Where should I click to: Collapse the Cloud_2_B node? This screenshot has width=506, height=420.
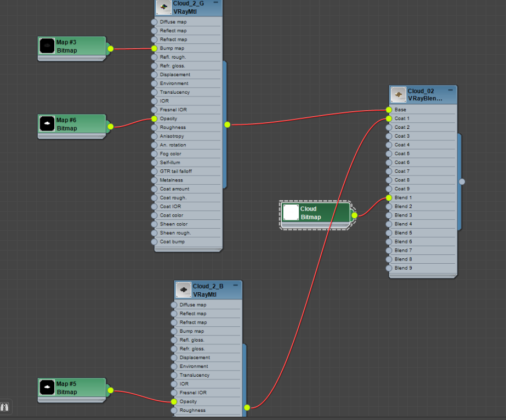click(x=235, y=285)
